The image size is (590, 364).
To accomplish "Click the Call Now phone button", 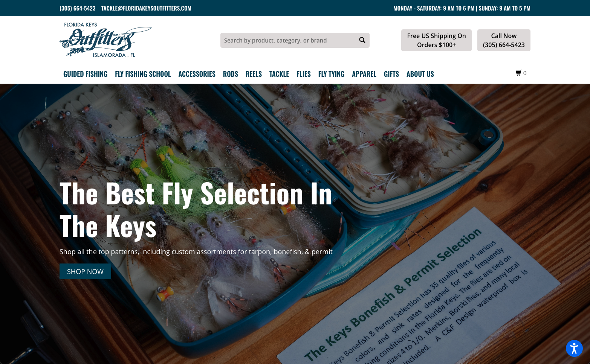I will coord(504,40).
